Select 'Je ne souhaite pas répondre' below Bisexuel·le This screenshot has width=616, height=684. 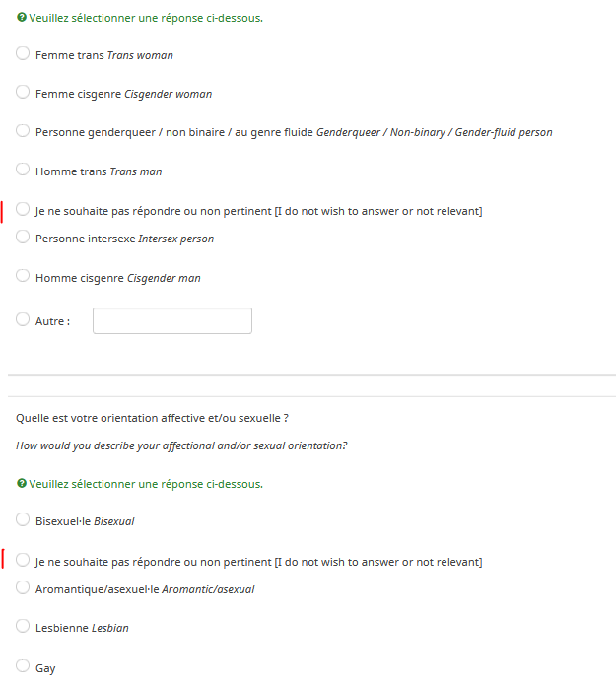tap(23, 561)
